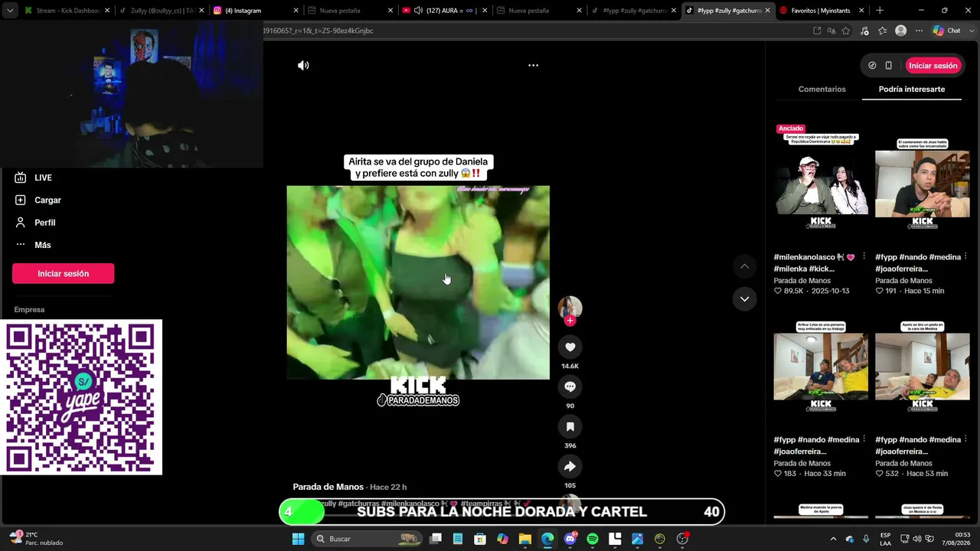This screenshot has height=551, width=980.
Task: Open the system volume control in tray
Action: tap(917, 539)
